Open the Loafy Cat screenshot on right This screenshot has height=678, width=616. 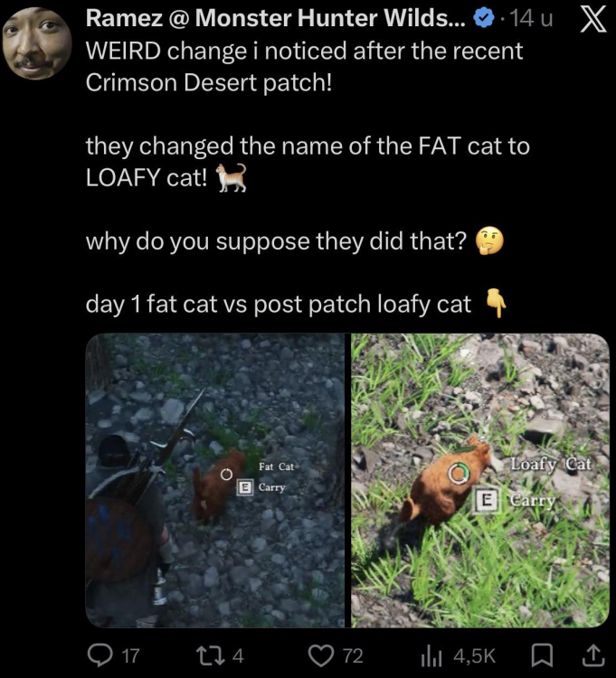pyautogui.click(x=480, y=480)
